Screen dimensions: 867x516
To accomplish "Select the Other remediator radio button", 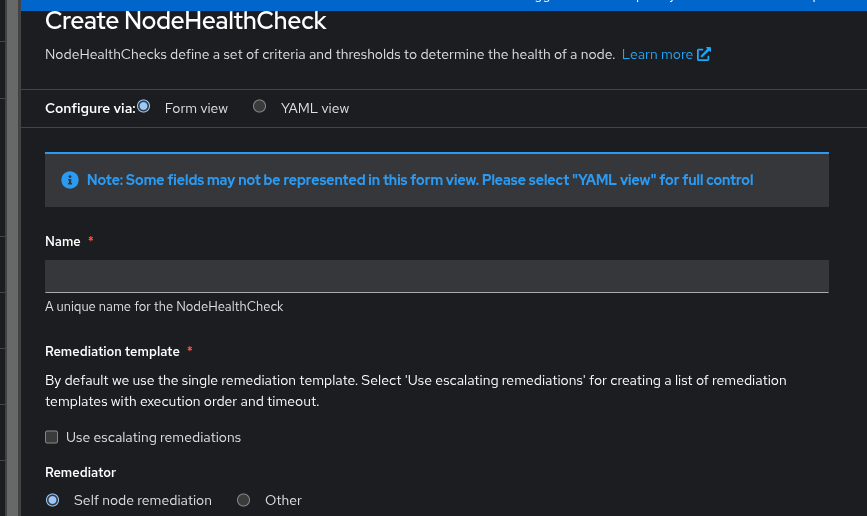I will (x=244, y=500).
